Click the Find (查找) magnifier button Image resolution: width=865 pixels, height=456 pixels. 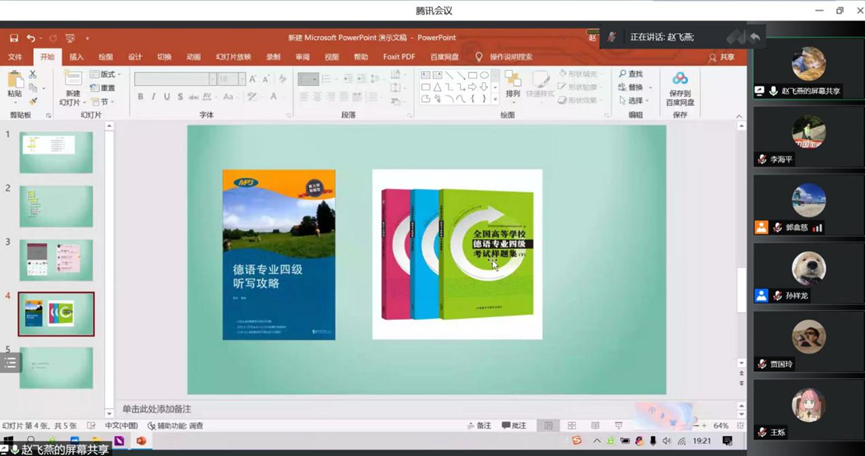click(x=631, y=74)
